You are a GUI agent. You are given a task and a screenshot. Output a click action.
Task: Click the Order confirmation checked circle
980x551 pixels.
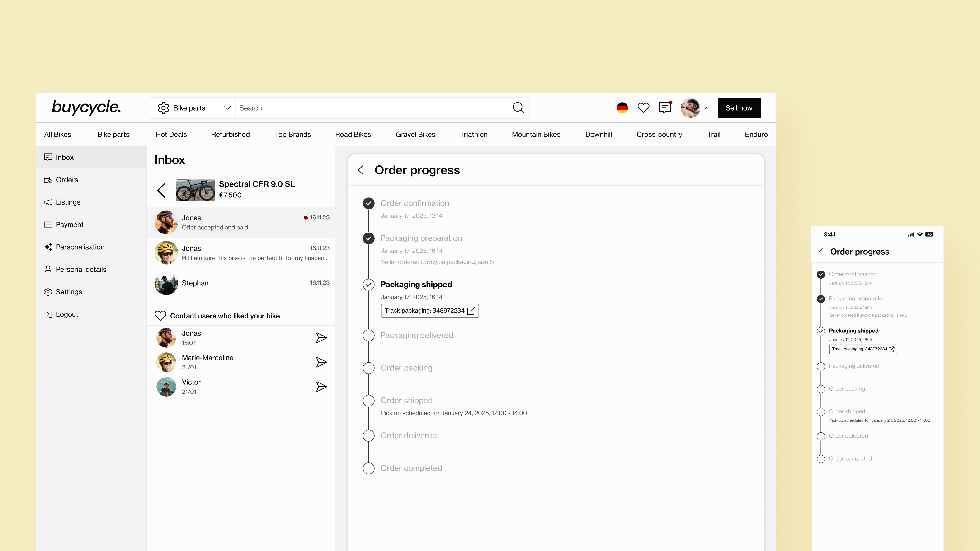click(368, 203)
